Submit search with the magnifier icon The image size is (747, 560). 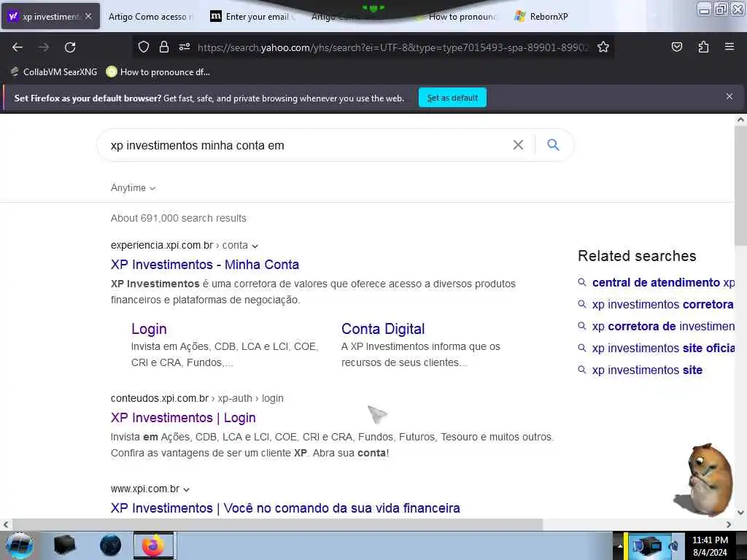pos(553,145)
